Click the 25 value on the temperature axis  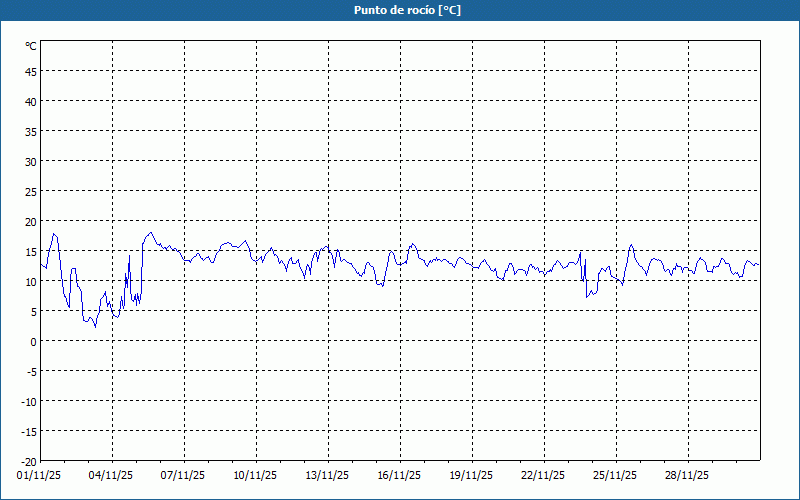coord(31,192)
